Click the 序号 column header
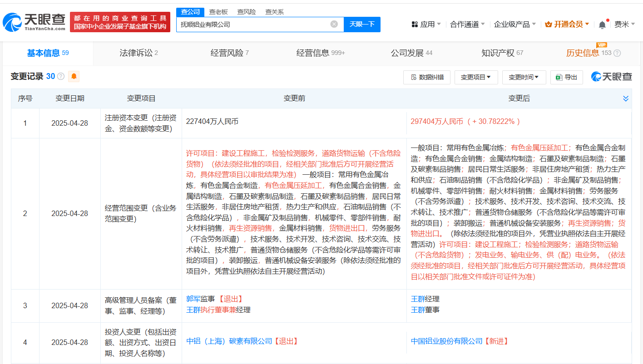 (25, 98)
